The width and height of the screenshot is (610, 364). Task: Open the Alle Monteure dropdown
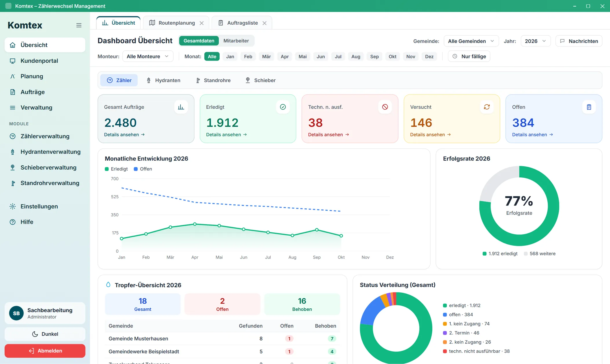(x=148, y=56)
